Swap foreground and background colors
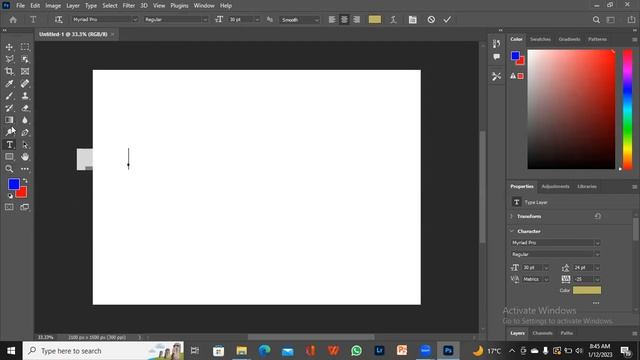The height and width of the screenshot is (360, 640). click(25, 180)
